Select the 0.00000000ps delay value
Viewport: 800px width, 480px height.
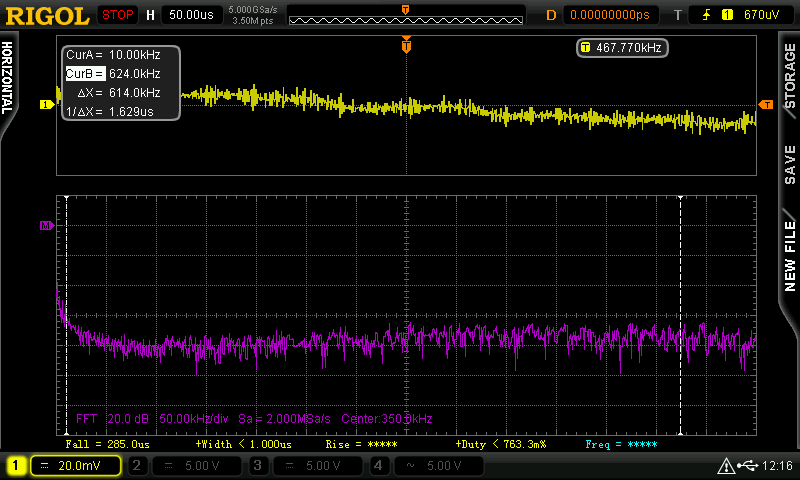610,15
